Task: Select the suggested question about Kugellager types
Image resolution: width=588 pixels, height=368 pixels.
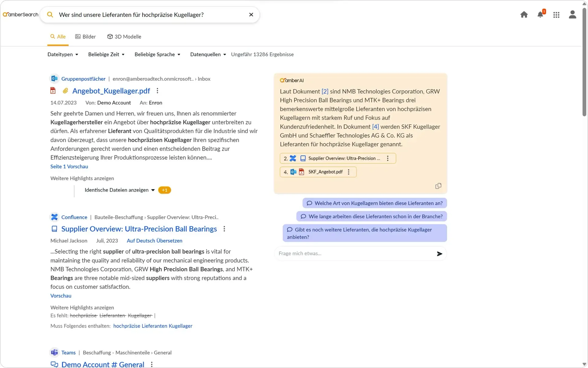Action: pos(374,203)
